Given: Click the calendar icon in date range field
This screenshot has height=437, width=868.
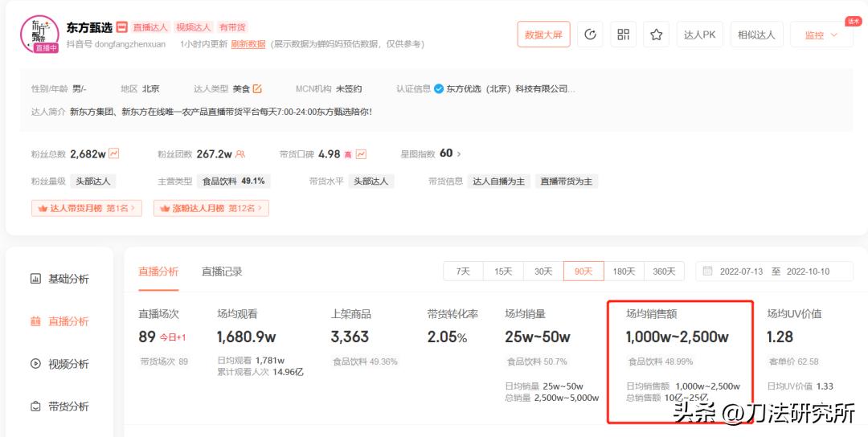Looking at the screenshot, I should (707, 271).
